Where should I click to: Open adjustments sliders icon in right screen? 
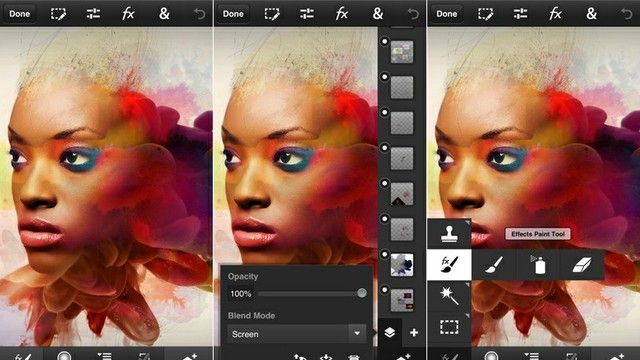521,14
